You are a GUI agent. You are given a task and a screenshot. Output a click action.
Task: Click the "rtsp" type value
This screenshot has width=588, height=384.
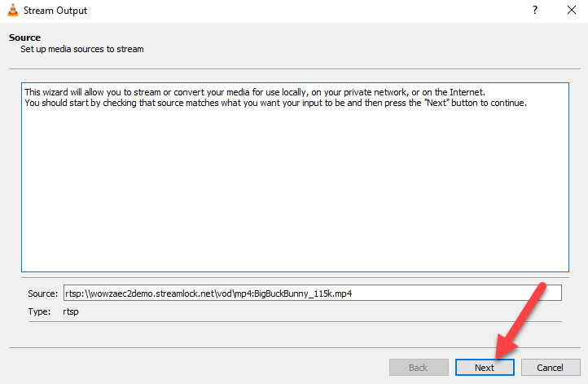71,312
